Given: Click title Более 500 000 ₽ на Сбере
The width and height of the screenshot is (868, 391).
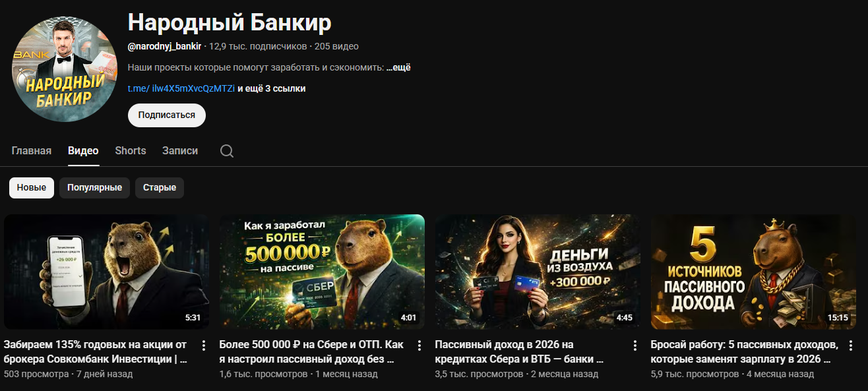Looking at the screenshot, I should click(x=311, y=352).
